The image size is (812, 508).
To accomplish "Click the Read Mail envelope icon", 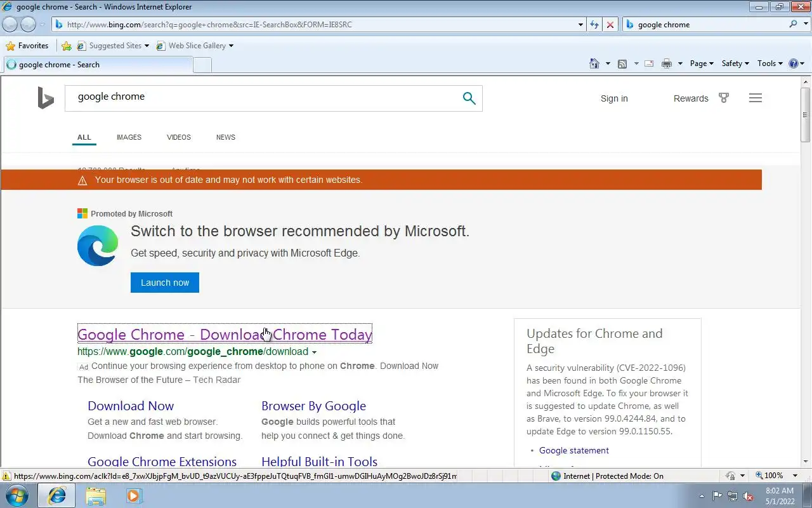I will pyautogui.click(x=649, y=63).
